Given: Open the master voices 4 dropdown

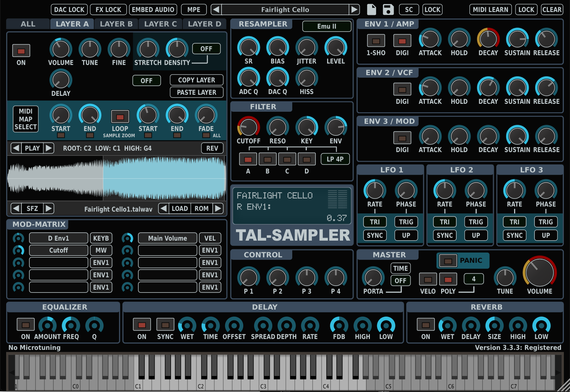Looking at the screenshot, I should [473, 279].
